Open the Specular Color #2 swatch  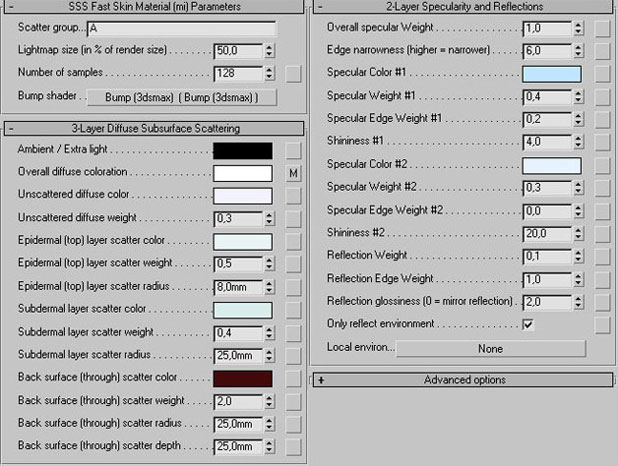coord(552,166)
